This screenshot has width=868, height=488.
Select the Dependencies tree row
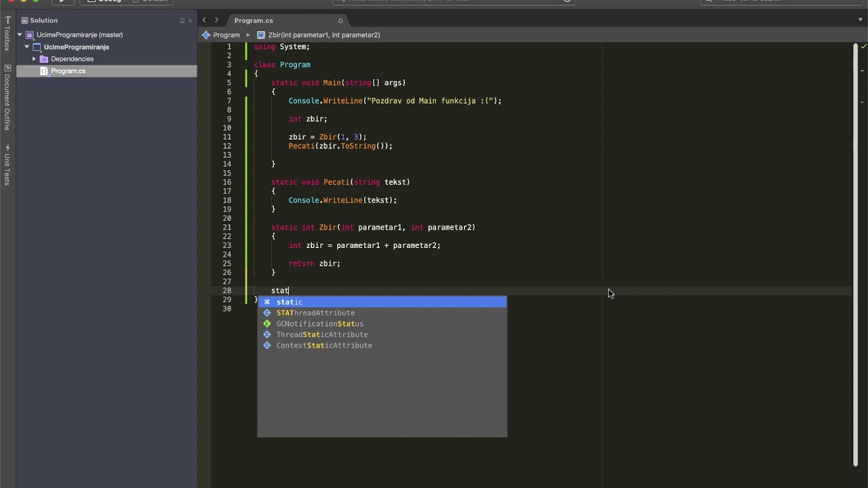click(x=106, y=59)
